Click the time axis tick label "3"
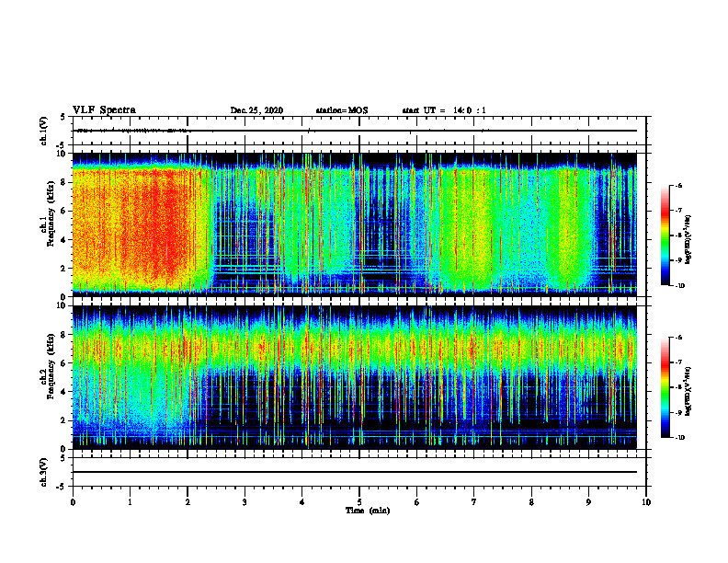 pos(245,501)
